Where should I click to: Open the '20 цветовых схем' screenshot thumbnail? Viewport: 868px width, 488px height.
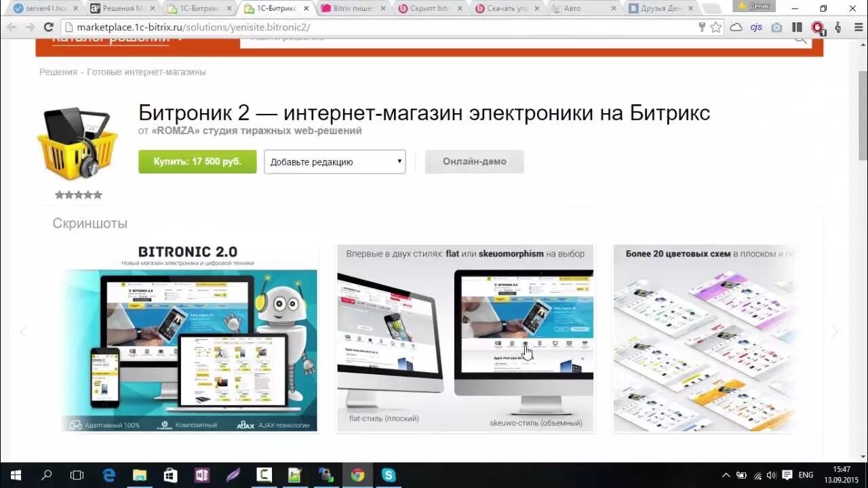[704, 338]
